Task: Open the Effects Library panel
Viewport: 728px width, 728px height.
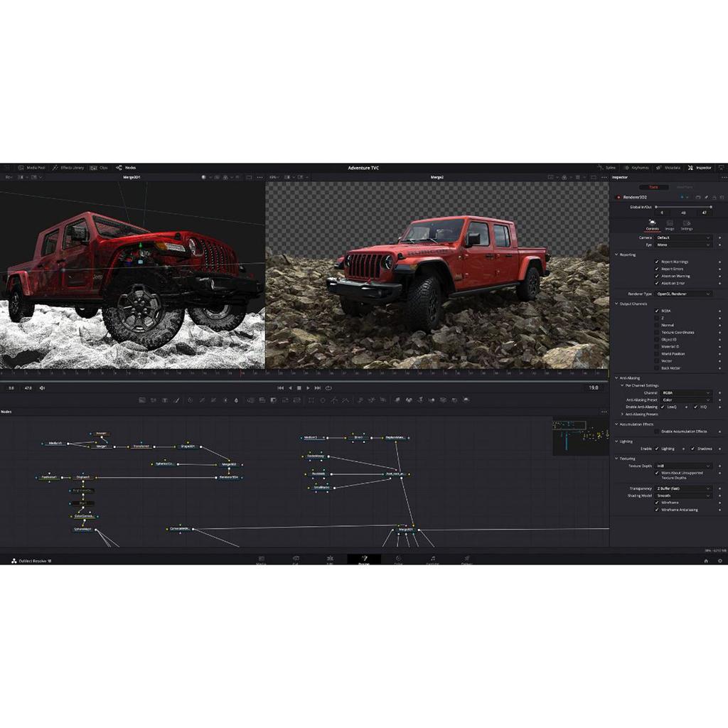Action: [x=68, y=168]
